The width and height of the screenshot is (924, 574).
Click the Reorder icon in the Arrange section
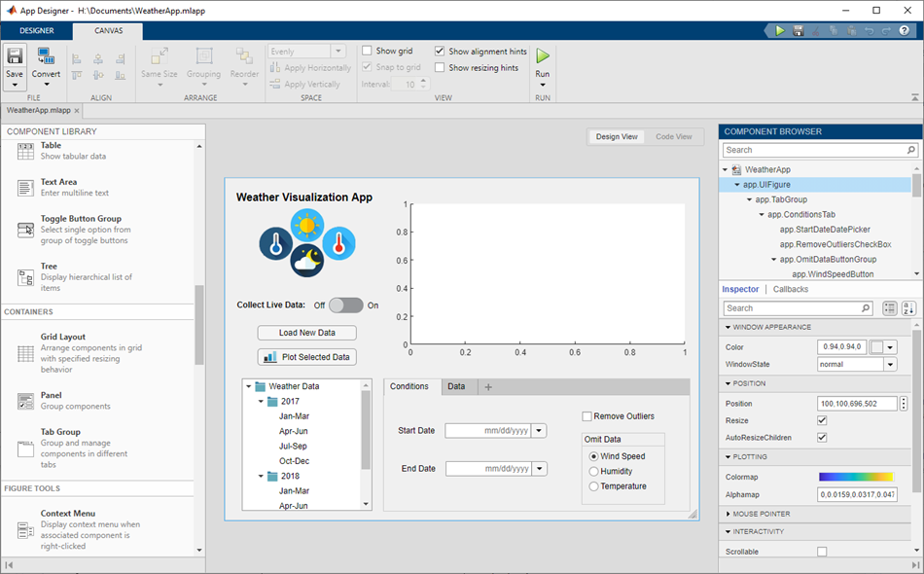(244, 56)
